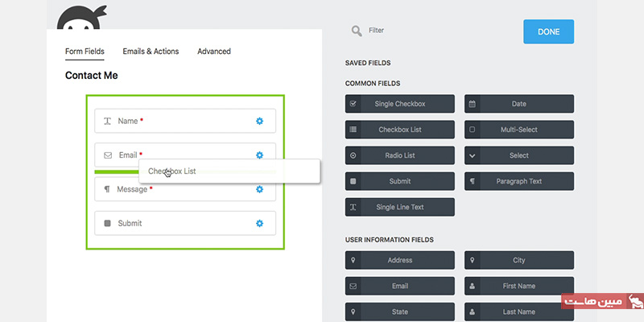Open the Advanced tab
The image size is (644, 322).
coord(214,52)
